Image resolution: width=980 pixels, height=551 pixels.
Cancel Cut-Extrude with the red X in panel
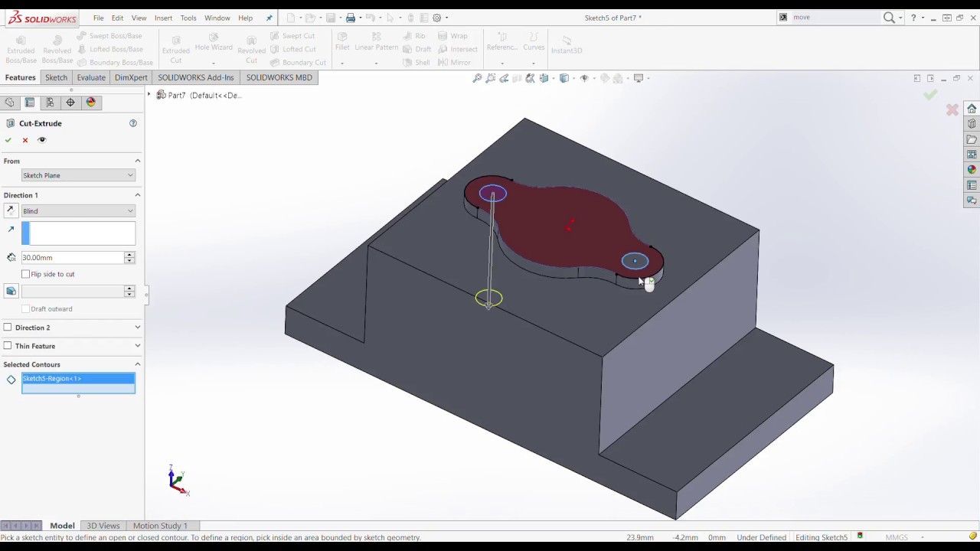[25, 140]
